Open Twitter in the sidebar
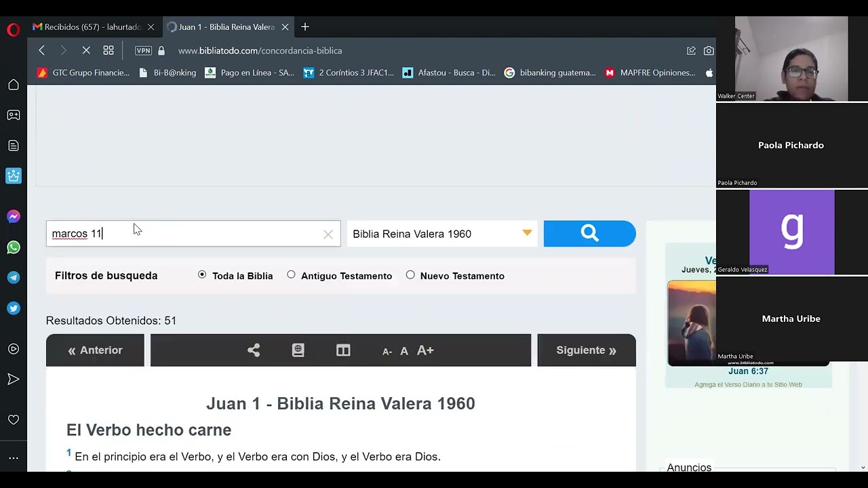Image resolution: width=868 pixels, height=488 pixels. click(14, 308)
